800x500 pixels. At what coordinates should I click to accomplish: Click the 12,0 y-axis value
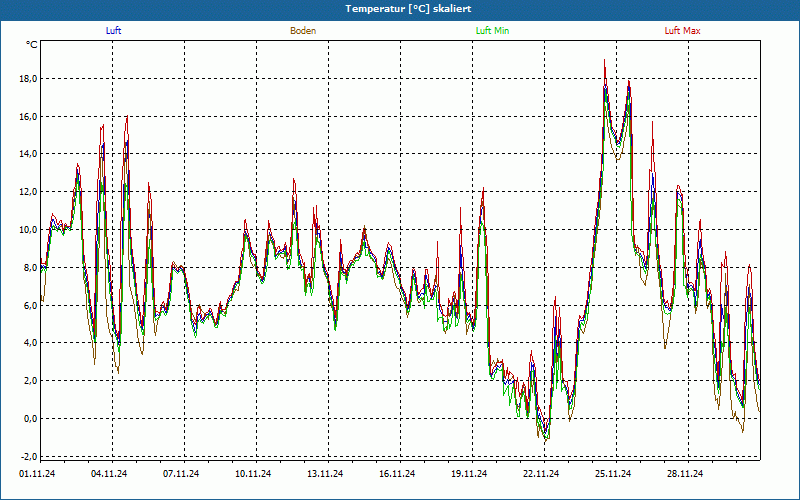coord(28,192)
